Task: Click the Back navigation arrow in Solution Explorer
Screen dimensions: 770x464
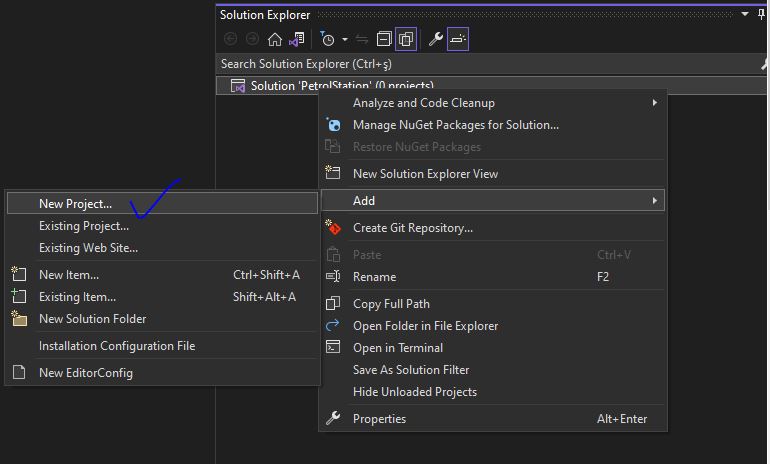Action: 230,39
